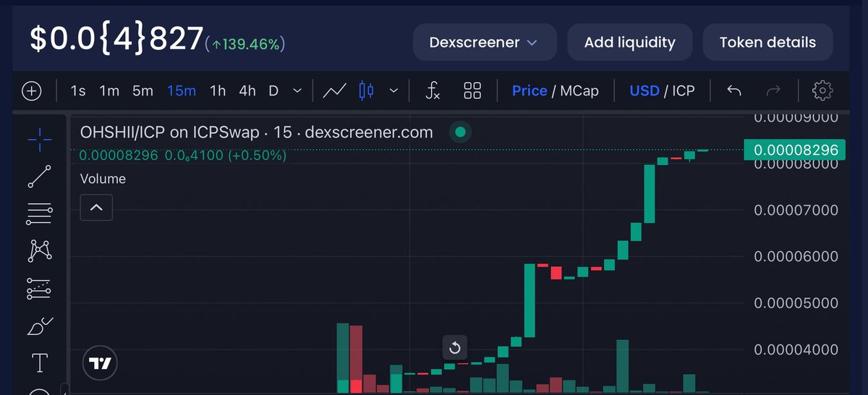Click the Add liquidity button

[x=629, y=42]
